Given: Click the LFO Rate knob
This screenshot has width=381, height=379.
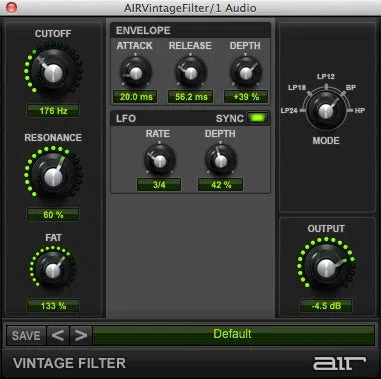Looking at the screenshot, I should tap(160, 160).
